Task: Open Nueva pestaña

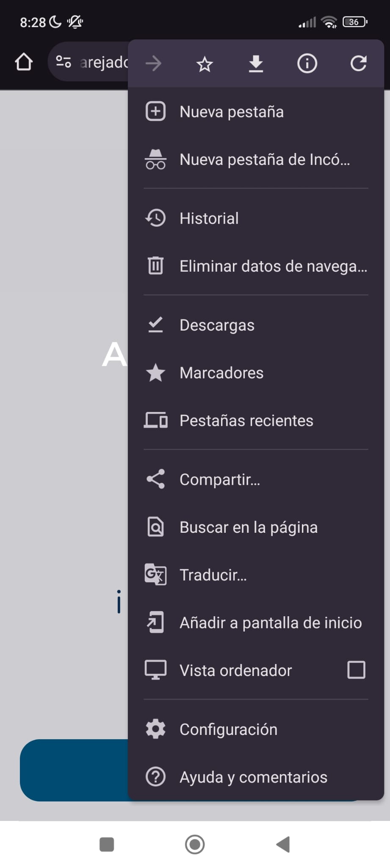Action: click(x=231, y=112)
